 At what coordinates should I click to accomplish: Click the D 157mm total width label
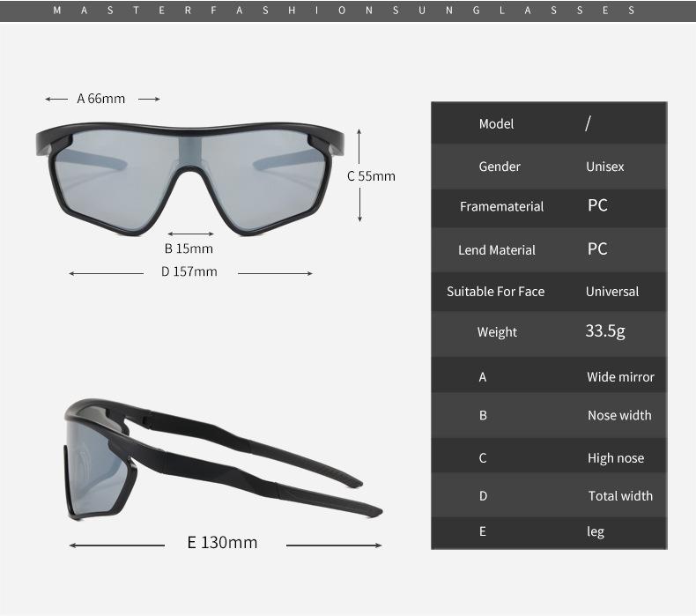[189, 271]
